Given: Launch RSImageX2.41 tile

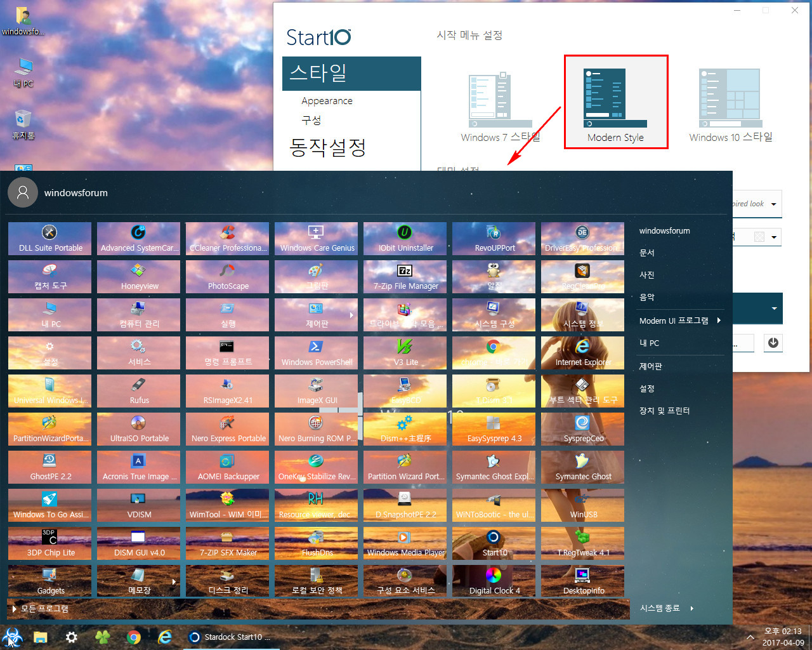Looking at the screenshot, I should point(228,391).
